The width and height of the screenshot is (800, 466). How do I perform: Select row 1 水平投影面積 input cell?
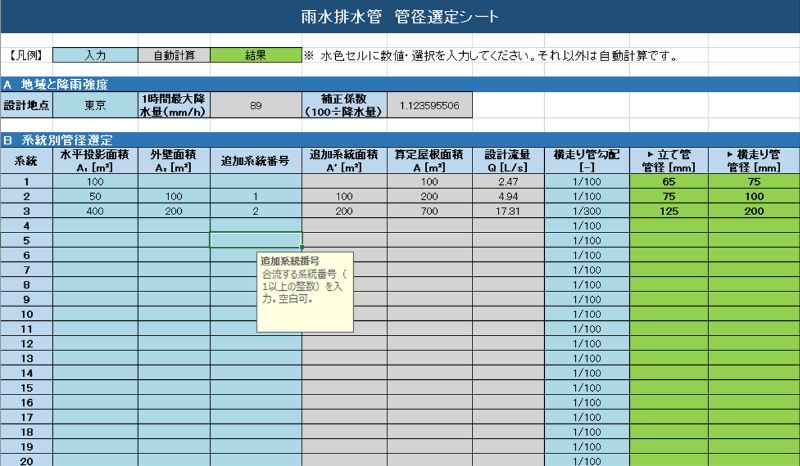pos(95,182)
